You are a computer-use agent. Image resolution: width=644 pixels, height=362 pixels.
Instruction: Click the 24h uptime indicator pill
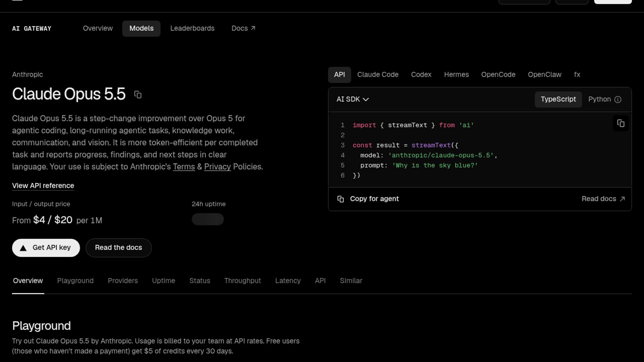208,219
